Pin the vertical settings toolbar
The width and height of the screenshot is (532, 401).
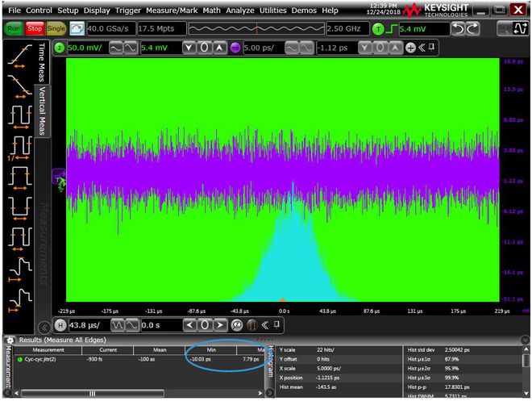431,47
